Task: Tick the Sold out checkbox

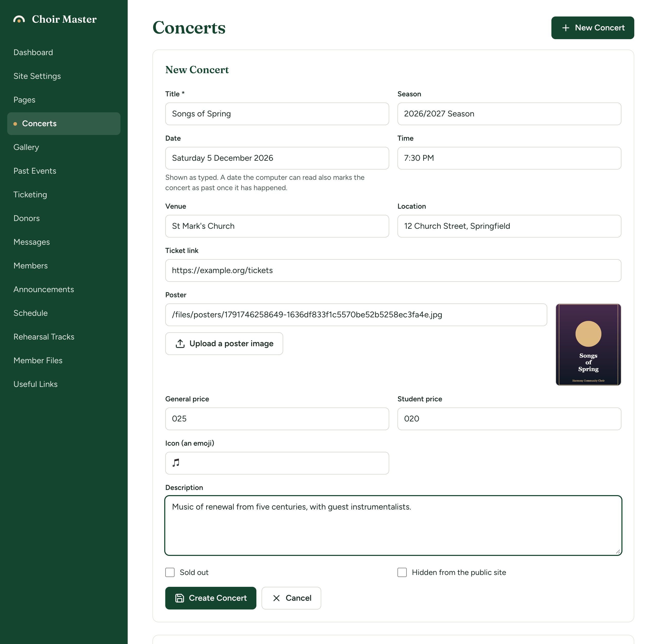Action: tap(170, 572)
